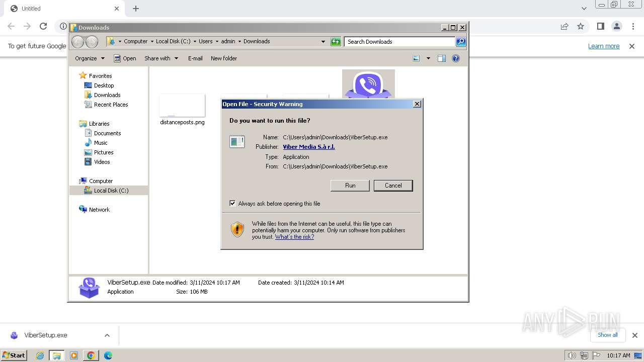644x362 pixels.
Task: Click the Explorer forward navigation arrow
Action: click(92, 42)
